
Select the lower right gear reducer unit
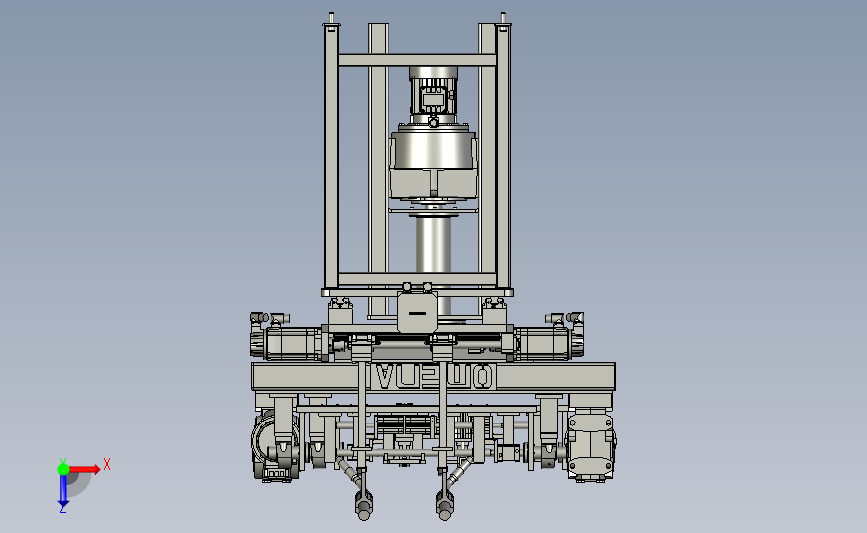tap(591, 445)
